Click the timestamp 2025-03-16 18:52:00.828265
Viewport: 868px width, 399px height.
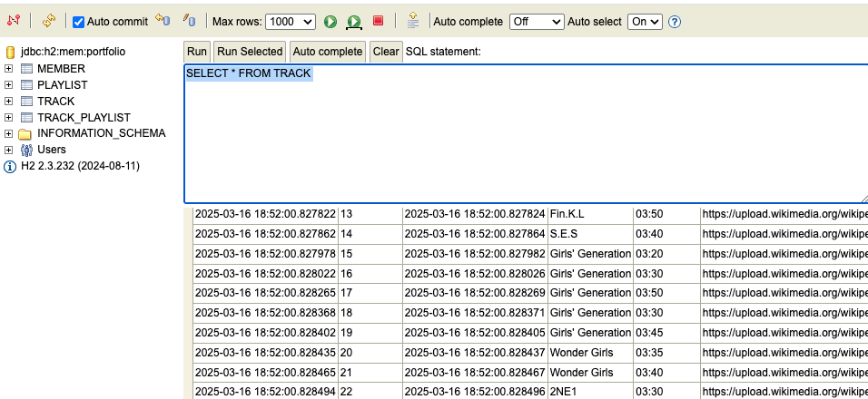tap(265, 293)
